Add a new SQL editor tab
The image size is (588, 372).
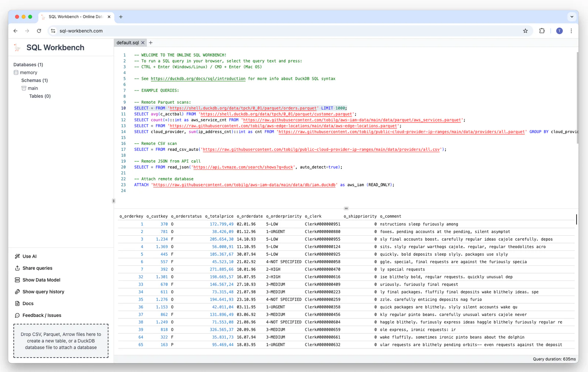[x=151, y=43]
